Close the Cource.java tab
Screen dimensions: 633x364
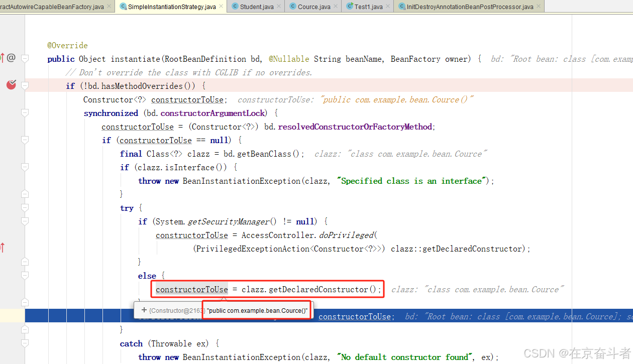[x=336, y=7]
